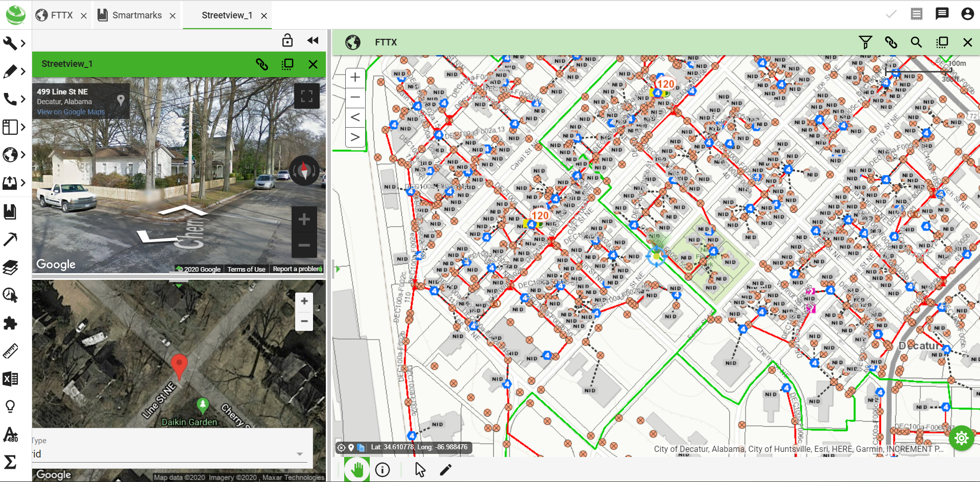This screenshot has height=482, width=980.
Task: Click the Terms of Use link
Action: [x=246, y=269]
